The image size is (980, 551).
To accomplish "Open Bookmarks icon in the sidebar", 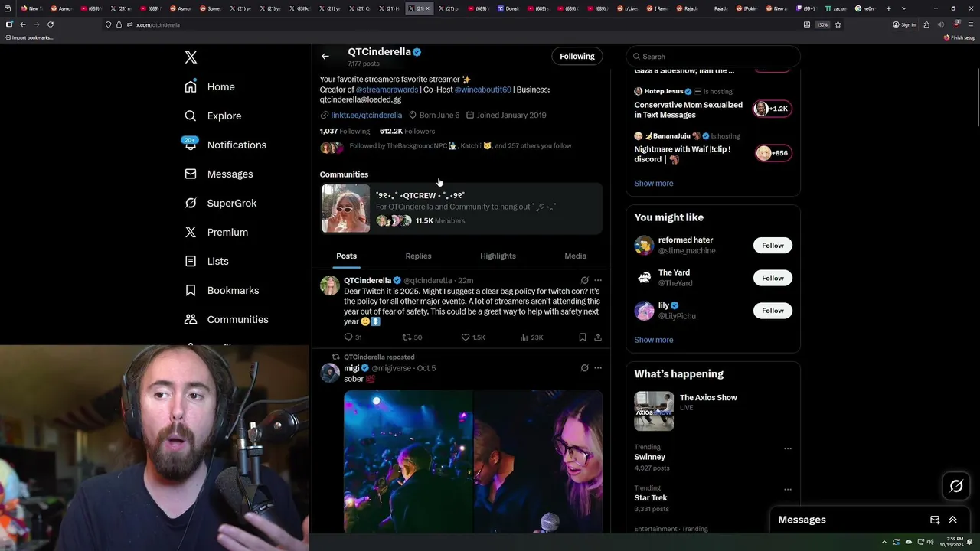I will (x=191, y=290).
